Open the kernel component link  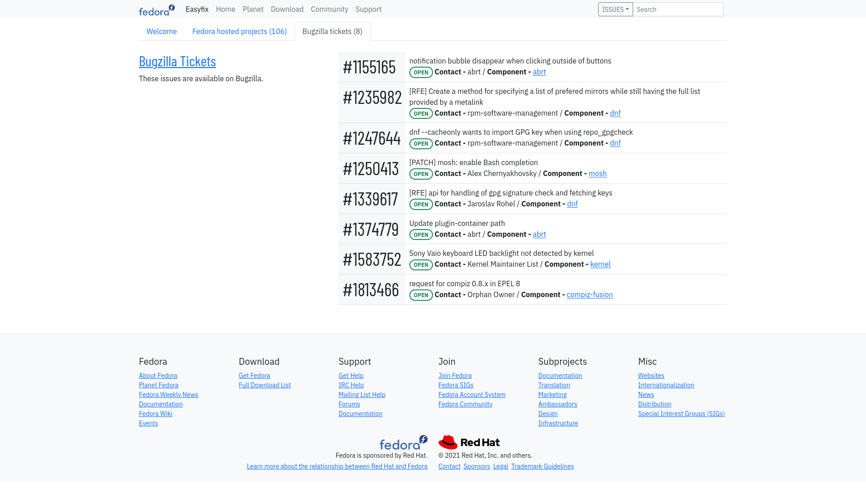(600, 264)
